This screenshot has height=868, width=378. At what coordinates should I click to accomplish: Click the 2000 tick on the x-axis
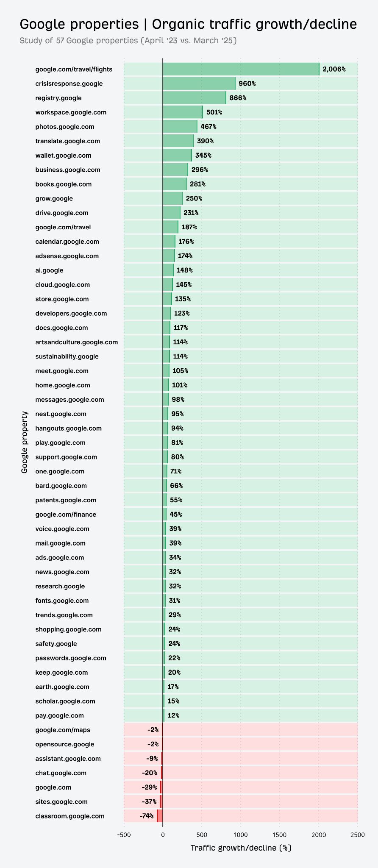click(x=319, y=835)
